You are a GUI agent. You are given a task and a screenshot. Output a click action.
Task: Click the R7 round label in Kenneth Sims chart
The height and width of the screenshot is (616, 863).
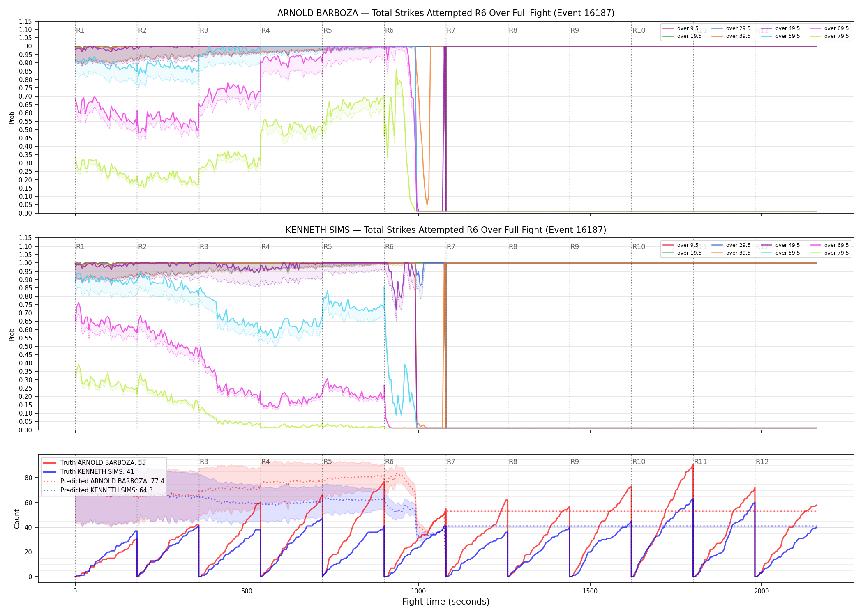click(451, 247)
